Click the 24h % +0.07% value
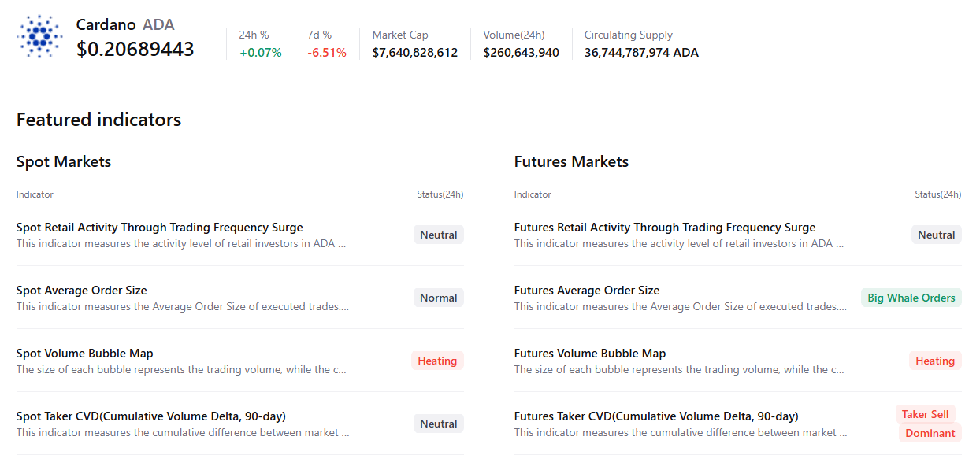Viewport: 980px width, 459px height. pyautogui.click(x=261, y=53)
